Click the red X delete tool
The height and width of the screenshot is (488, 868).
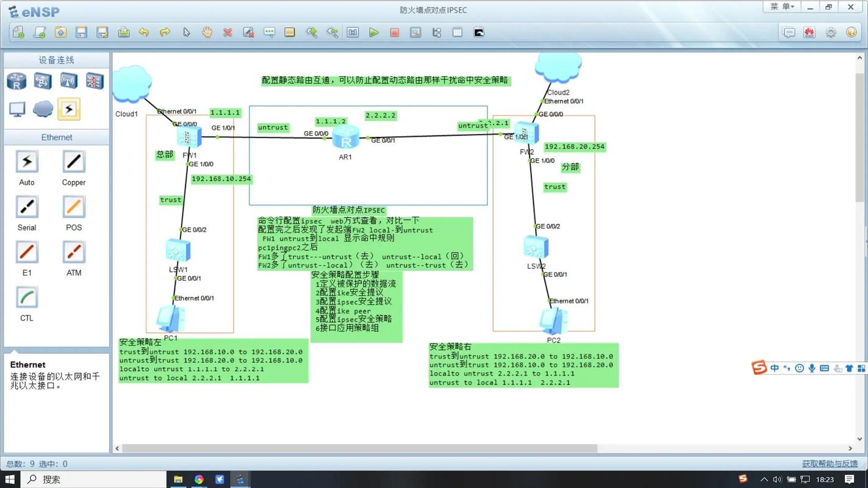228,32
